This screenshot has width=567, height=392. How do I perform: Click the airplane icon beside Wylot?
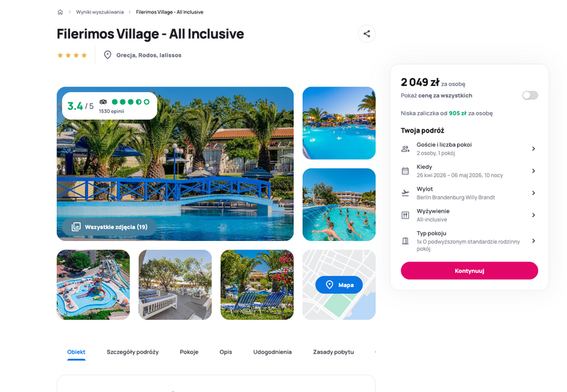click(x=405, y=193)
